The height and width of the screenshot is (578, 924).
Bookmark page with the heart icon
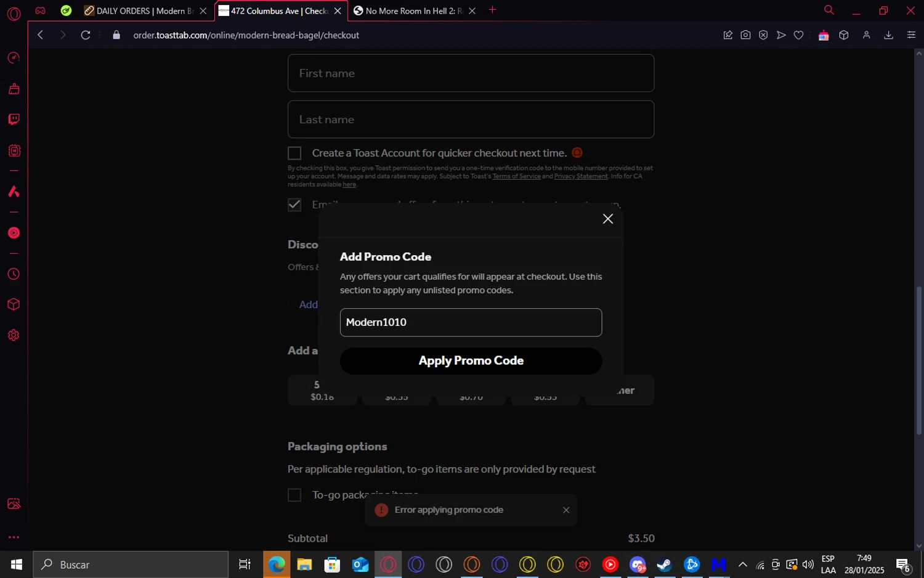799,35
